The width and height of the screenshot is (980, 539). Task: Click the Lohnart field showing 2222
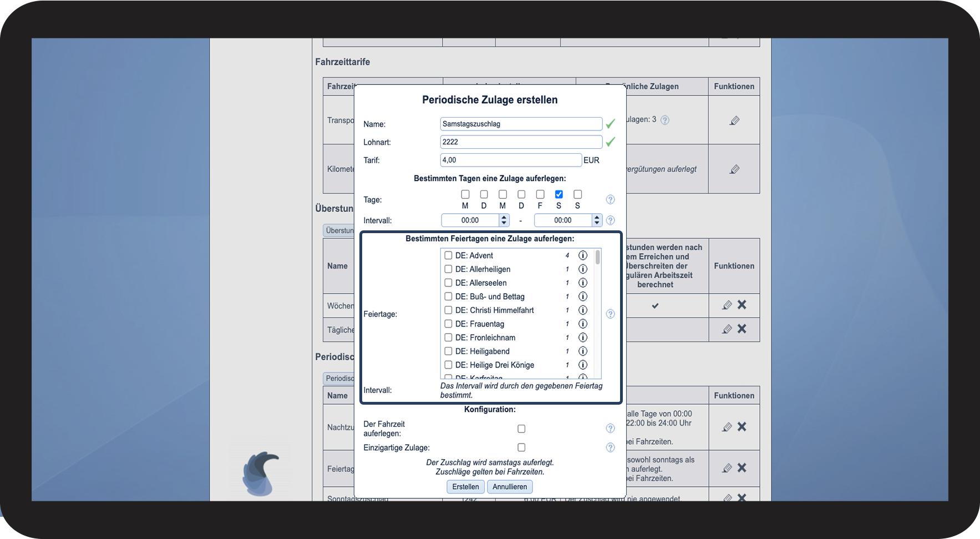[521, 142]
